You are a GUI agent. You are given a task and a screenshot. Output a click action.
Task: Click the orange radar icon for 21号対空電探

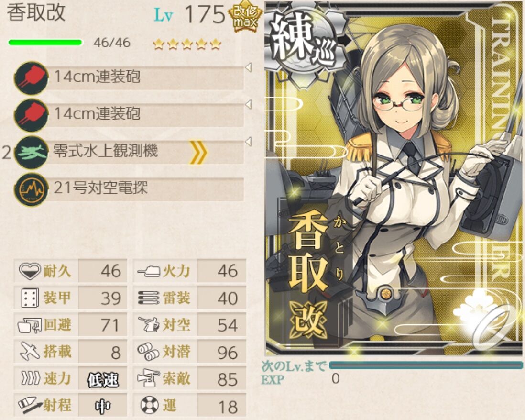[x=31, y=189]
